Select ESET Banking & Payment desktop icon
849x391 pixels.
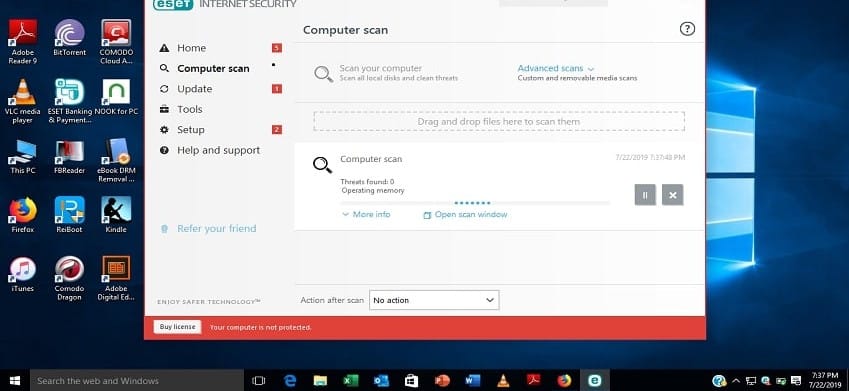tap(70, 101)
